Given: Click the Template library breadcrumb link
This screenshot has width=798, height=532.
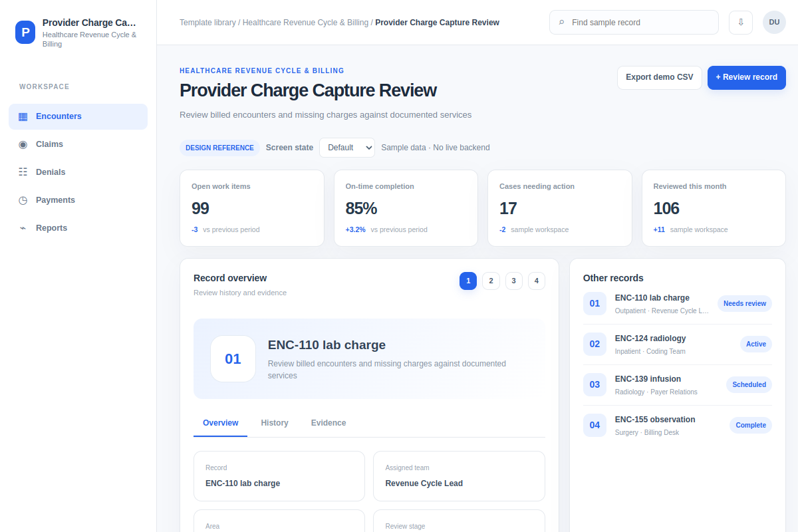Looking at the screenshot, I should click(207, 23).
